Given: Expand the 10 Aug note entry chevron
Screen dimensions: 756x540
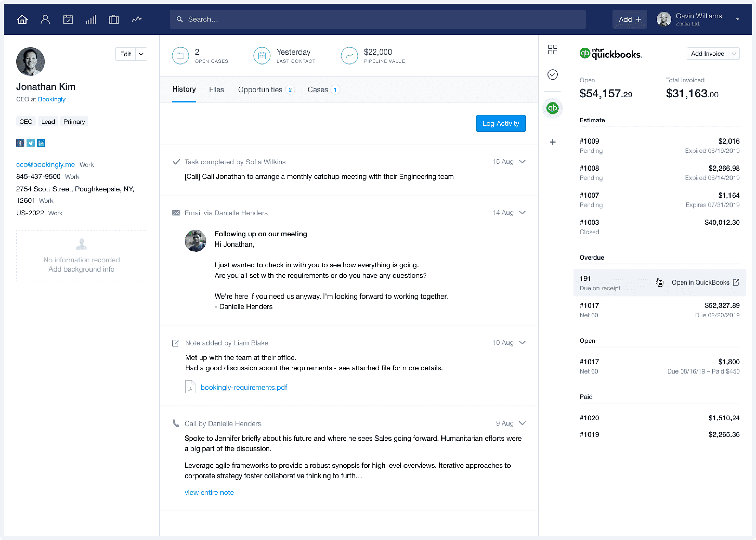Looking at the screenshot, I should [522, 342].
